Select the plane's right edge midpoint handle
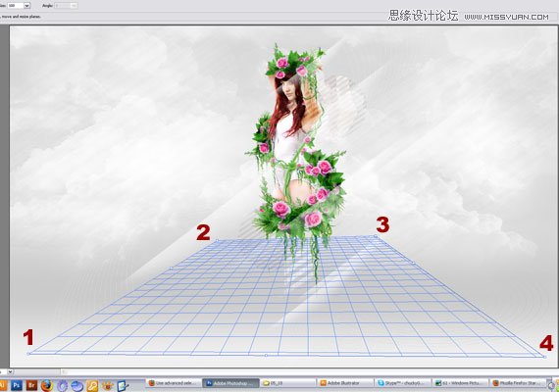 point(414,264)
